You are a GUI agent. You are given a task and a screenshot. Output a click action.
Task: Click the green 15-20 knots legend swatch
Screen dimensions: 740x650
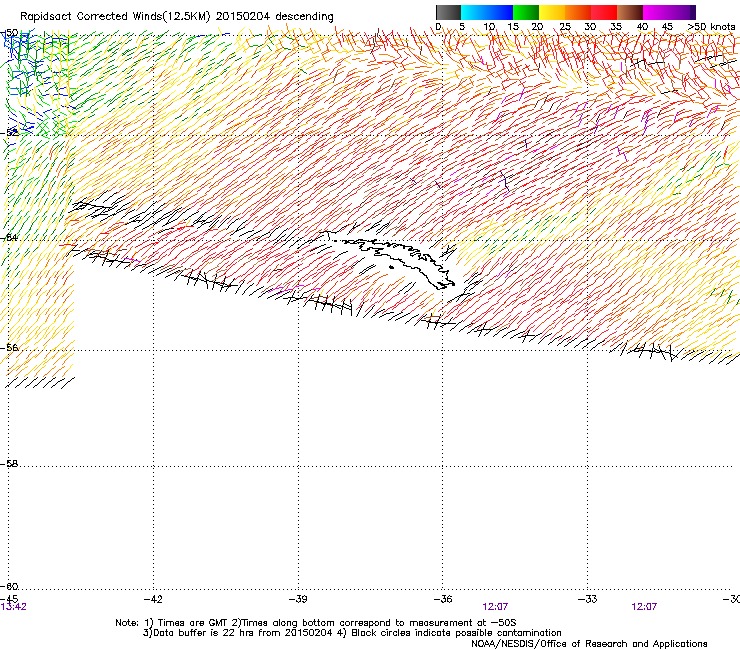click(526, 12)
